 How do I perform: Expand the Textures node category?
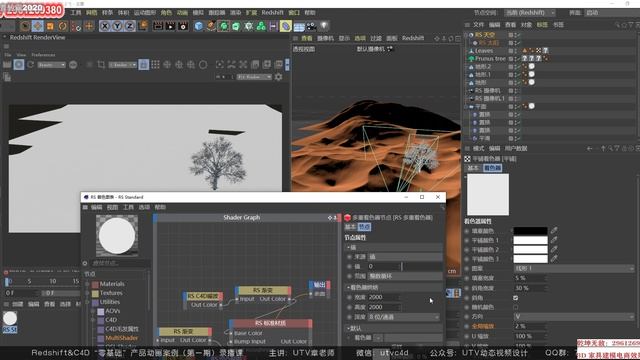87,293
